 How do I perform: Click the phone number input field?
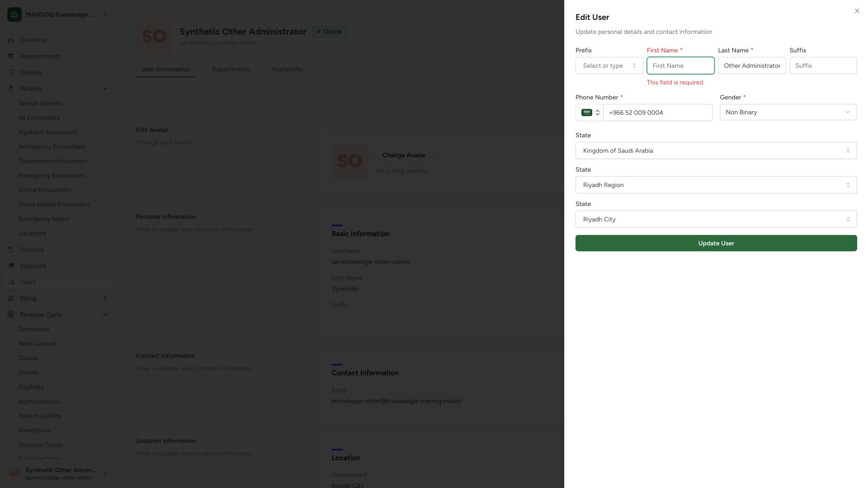click(x=658, y=113)
